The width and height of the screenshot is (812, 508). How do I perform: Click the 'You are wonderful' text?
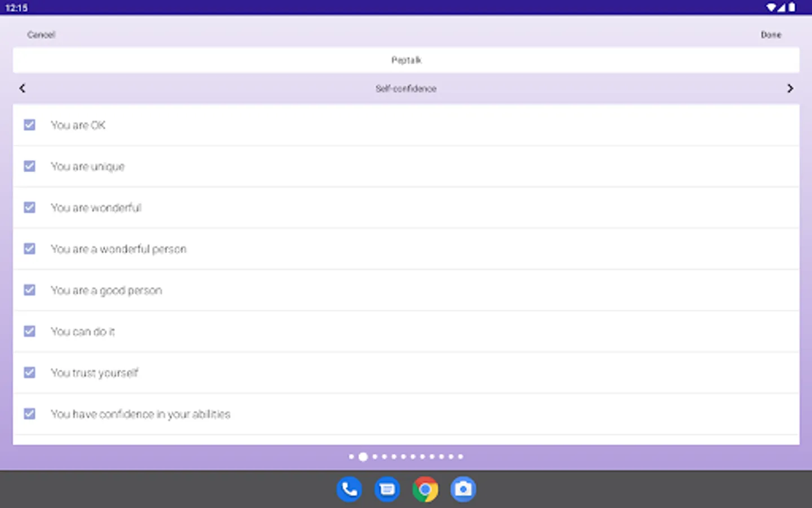[x=96, y=208]
